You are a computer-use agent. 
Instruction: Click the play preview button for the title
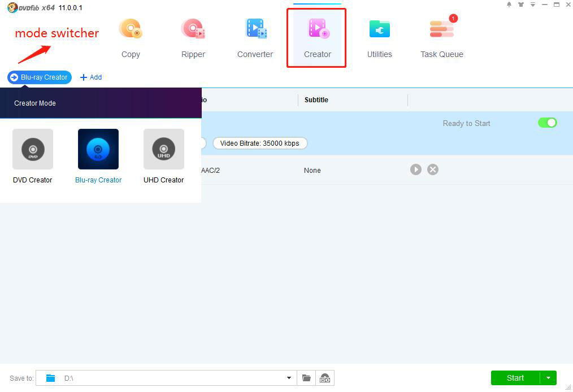coord(415,169)
